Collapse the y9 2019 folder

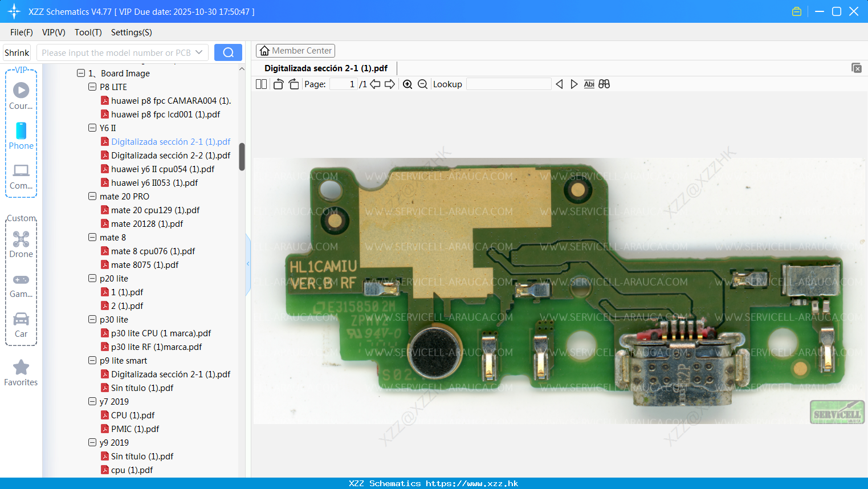click(x=92, y=442)
